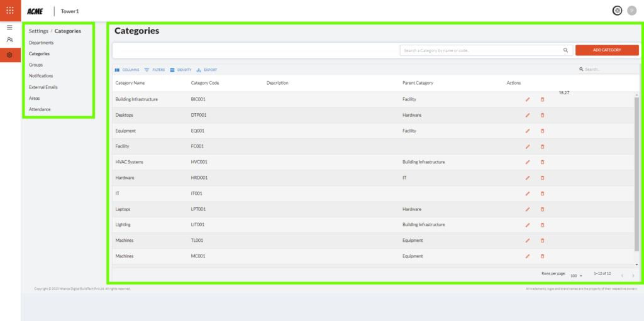Edit the Building Infrastructure category
The image size is (644, 321).
pyautogui.click(x=528, y=99)
